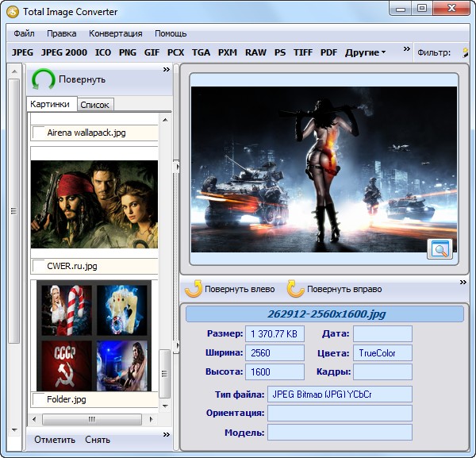The height and width of the screenshot is (458, 476).
Task: Click the filter icon next to Фильтр
Action: coord(466,53)
